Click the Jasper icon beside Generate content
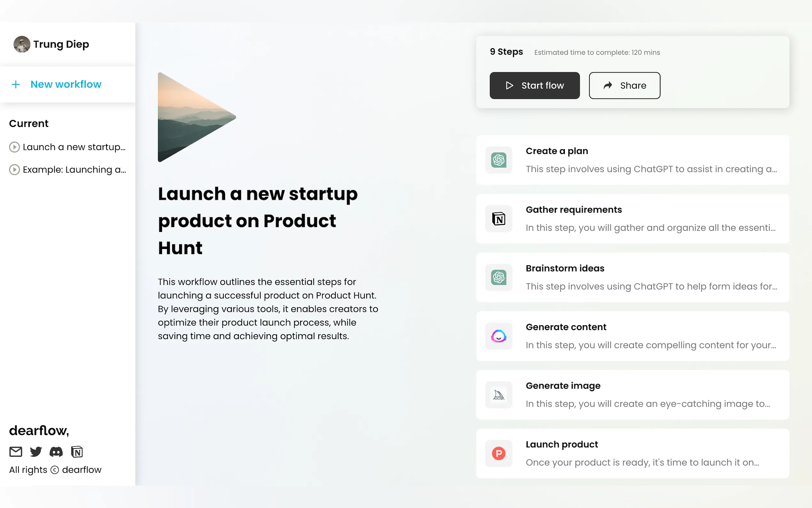 tap(498, 336)
